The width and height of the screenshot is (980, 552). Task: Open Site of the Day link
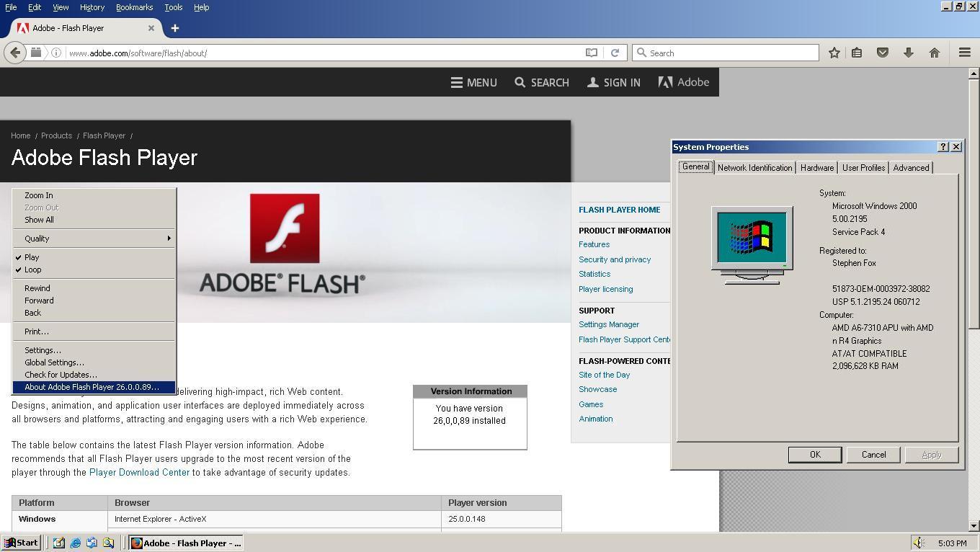pos(604,375)
